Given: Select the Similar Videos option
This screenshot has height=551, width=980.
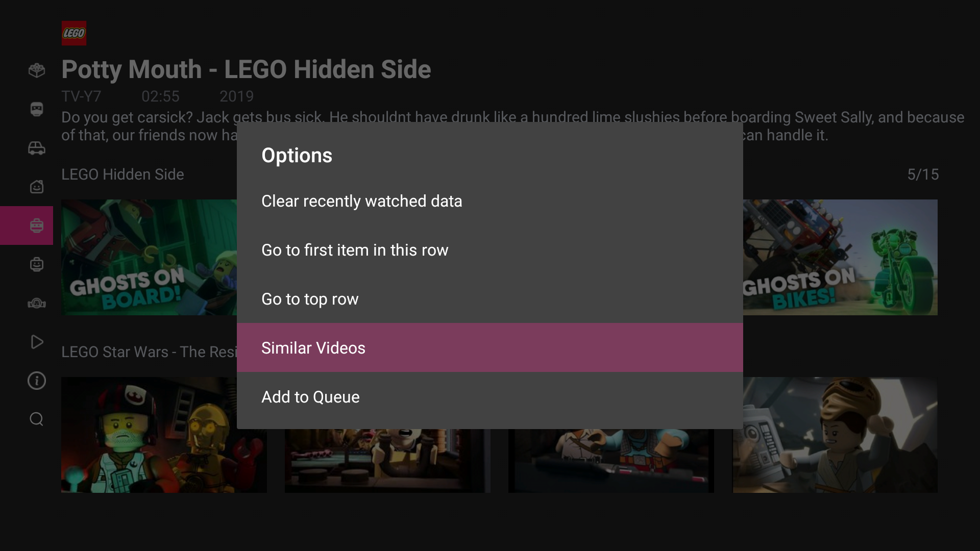Looking at the screenshot, I should pyautogui.click(x=313, y=348).
